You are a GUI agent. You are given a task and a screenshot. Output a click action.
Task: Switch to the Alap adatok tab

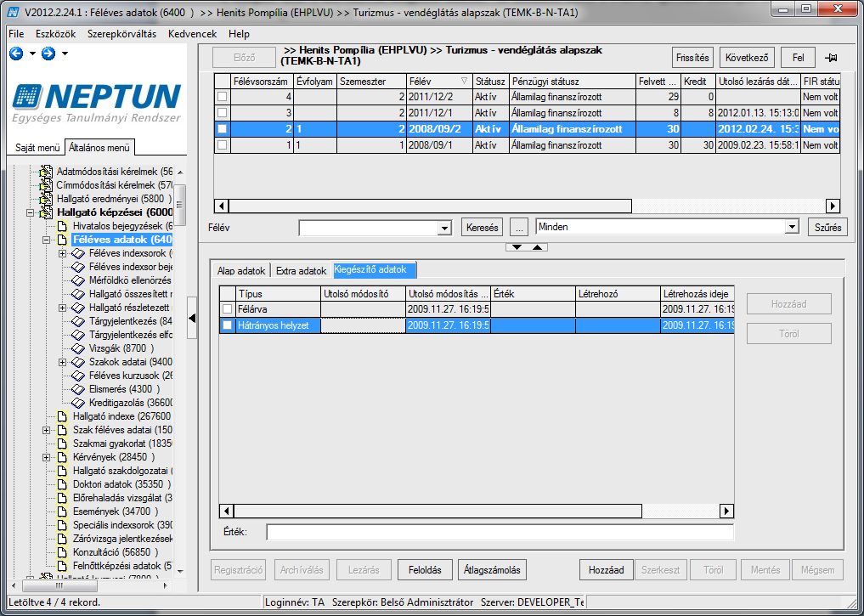point(241,270)
